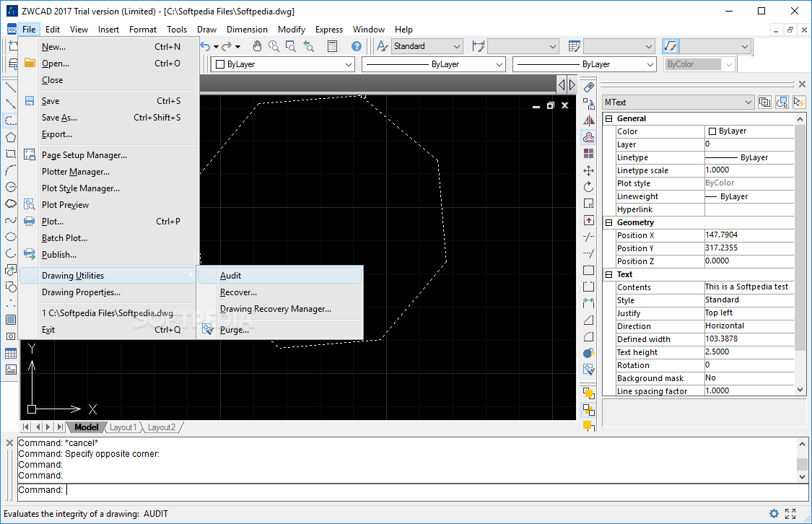Select the Move tool
The image size is (812, 524).
(589, 170)
